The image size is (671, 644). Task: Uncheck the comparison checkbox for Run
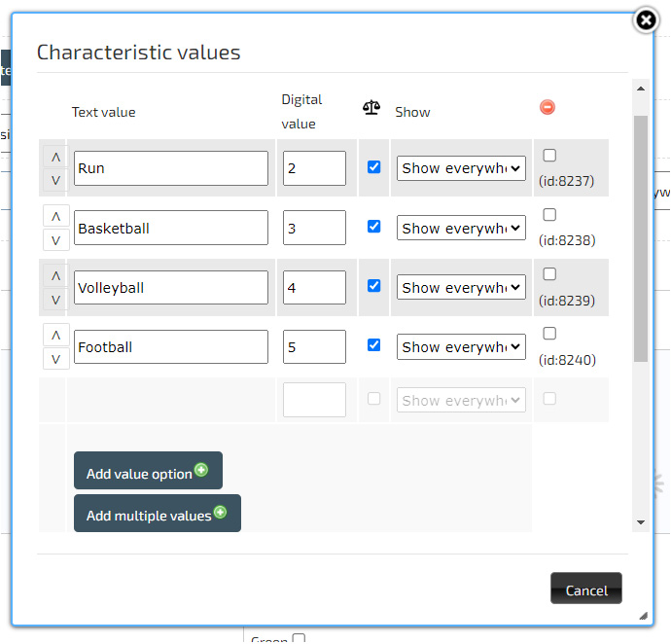click(373, 167)
